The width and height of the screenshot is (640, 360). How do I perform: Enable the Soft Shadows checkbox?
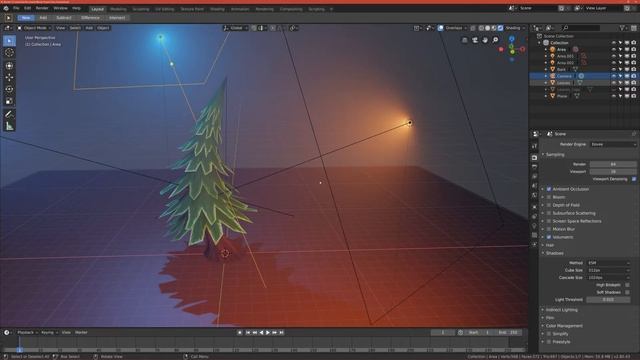pos(627,292)
